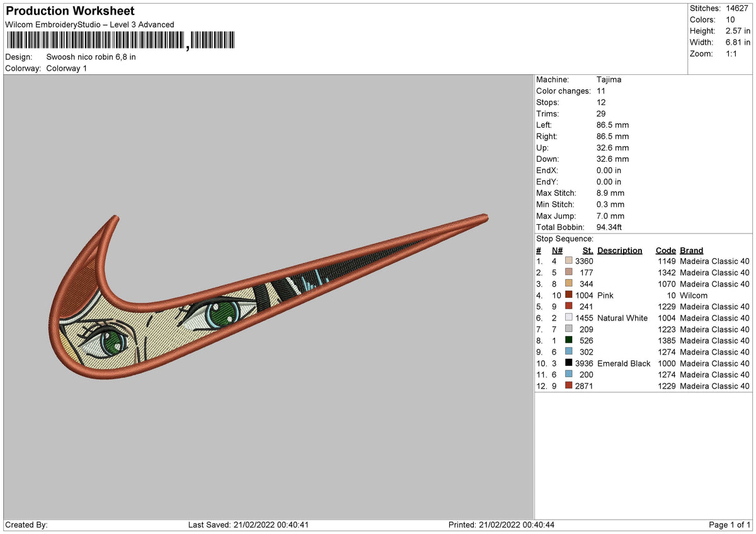The image size is (756, 534).
Task: Select the 'Pink' description text
Action: click(x=605, y=295)
